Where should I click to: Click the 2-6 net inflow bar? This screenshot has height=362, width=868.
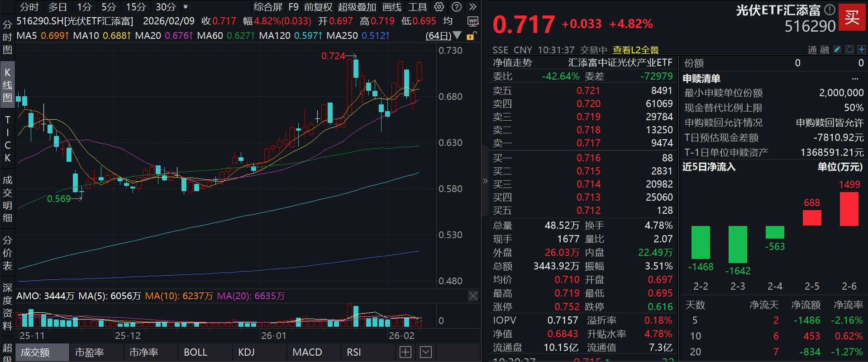(x=849, y=209)
